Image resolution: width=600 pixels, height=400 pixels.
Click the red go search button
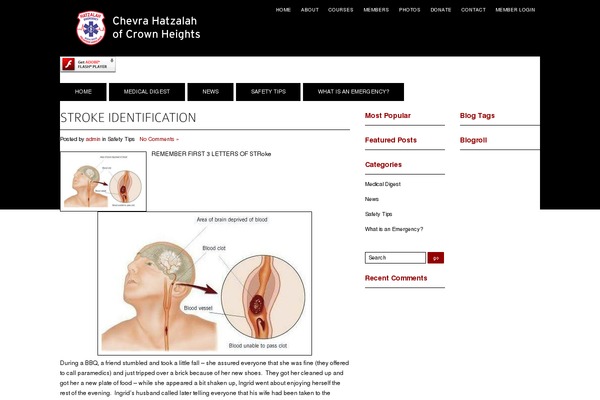(435, 258)
